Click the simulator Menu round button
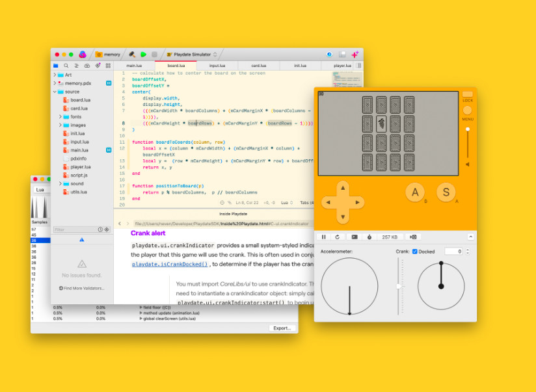The height and width of the screenshot is (392, 536). (x=467, y=111)
